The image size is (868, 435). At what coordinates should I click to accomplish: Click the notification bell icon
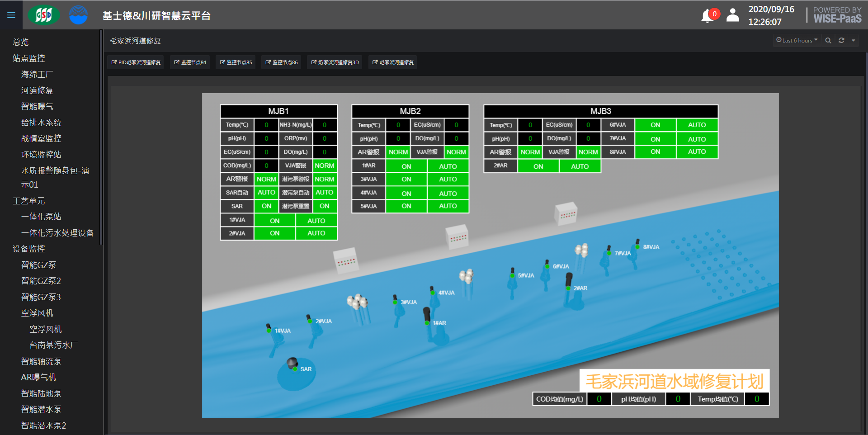point(707,16)
